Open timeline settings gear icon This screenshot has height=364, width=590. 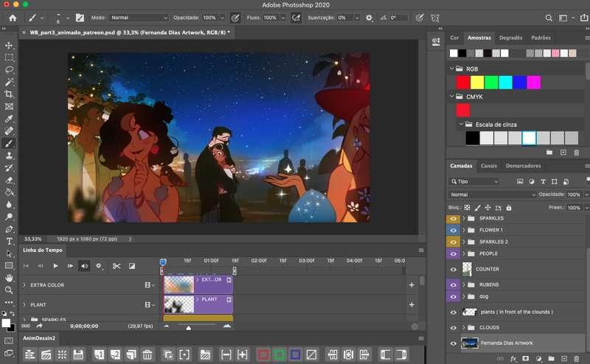pos(99,266)
